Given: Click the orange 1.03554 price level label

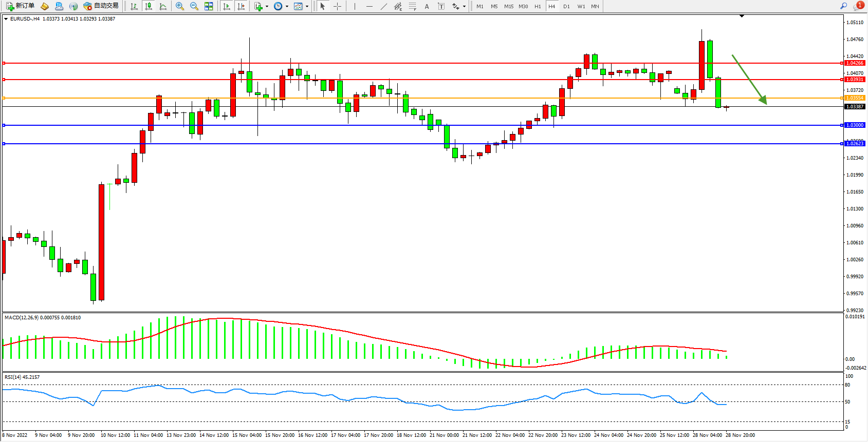Looking at the screenshot, I should [855, 98].
